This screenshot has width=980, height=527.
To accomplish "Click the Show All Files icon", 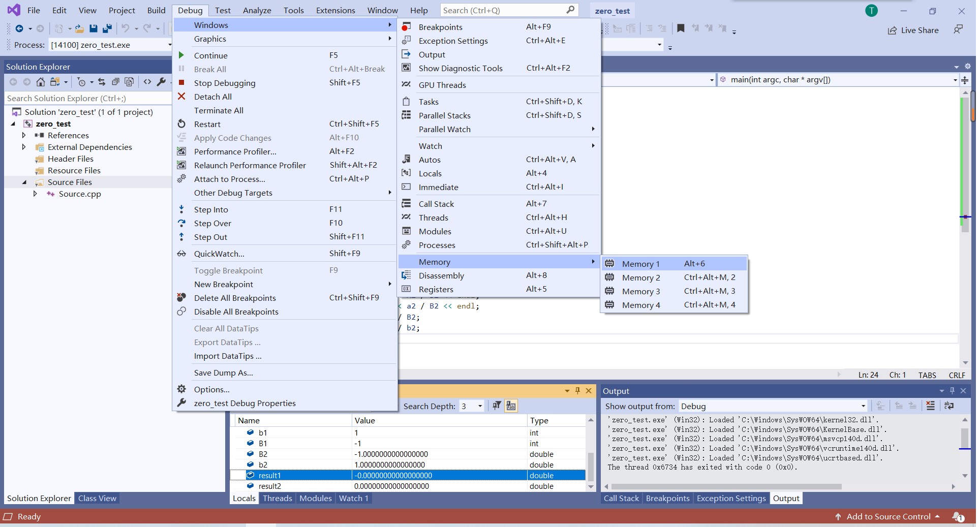I will coord(129,82).
